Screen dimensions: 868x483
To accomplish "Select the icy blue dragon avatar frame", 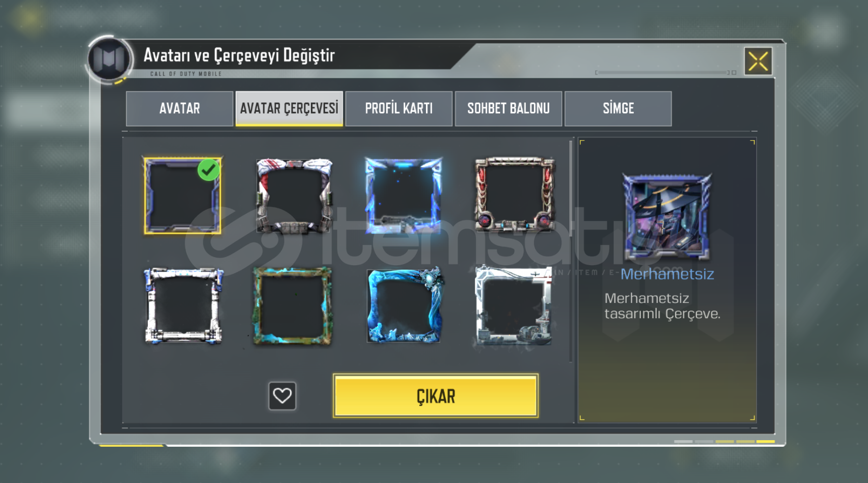I will click(405, 306).
